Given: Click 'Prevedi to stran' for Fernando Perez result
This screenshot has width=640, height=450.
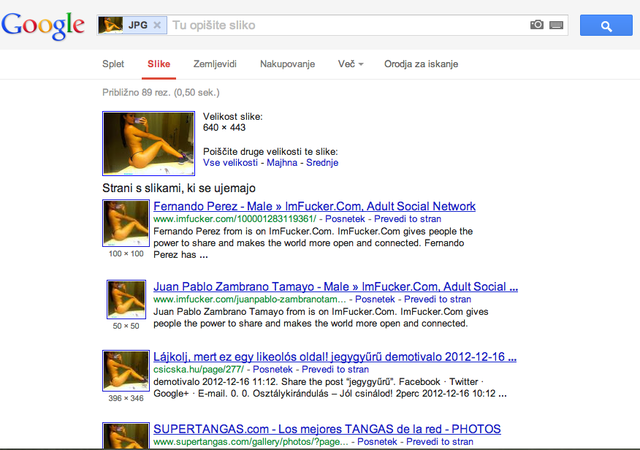Looking at the screenshot, I should pyautogui.click(x=407, y=219).
